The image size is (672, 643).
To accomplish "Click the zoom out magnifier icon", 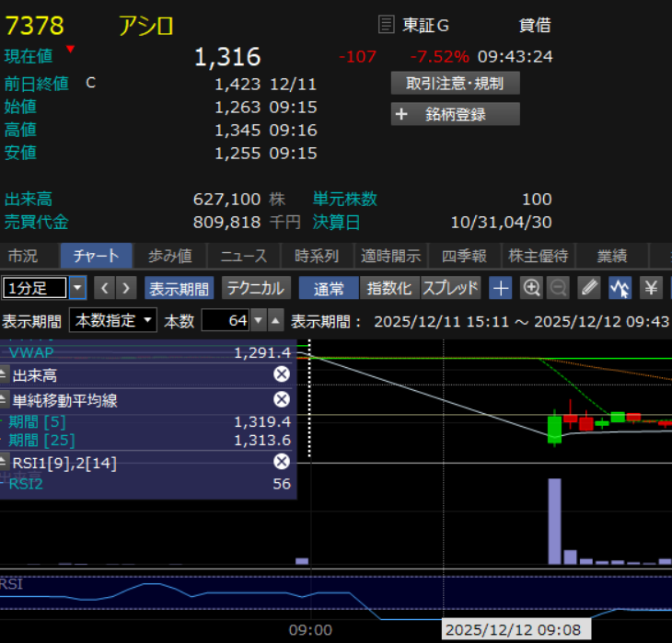I will (558, 288).
